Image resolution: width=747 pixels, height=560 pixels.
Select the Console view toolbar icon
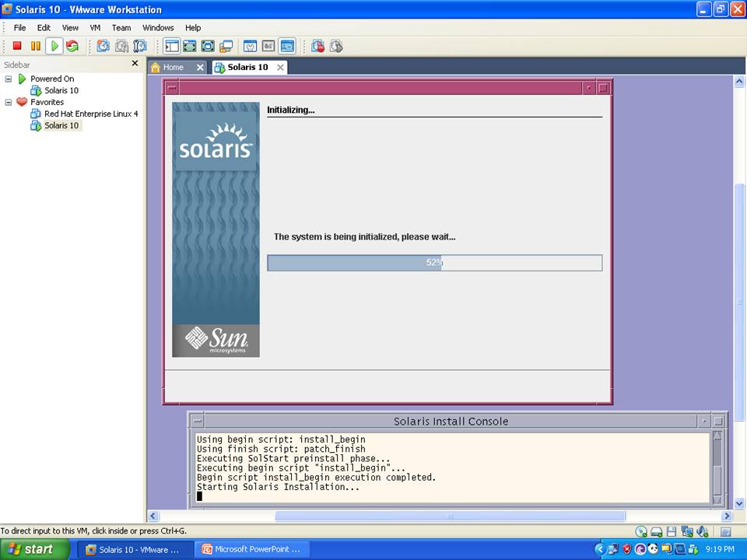point(287,46)
